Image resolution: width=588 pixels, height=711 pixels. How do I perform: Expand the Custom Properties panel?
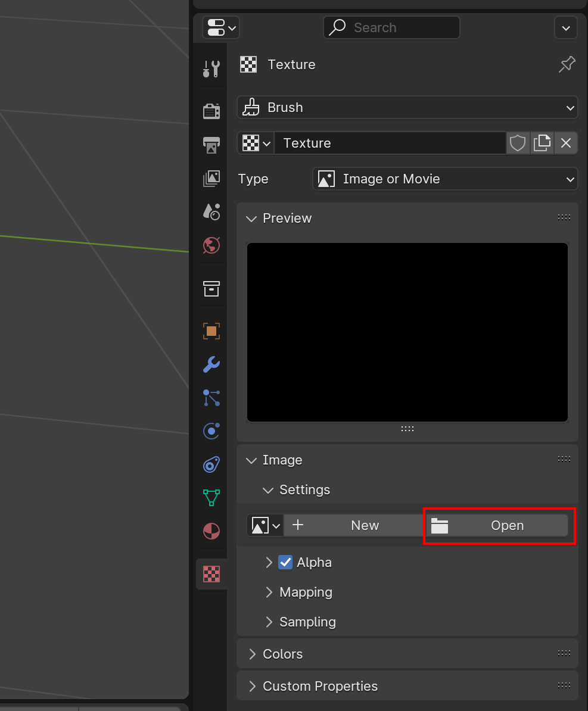point(252,687)
